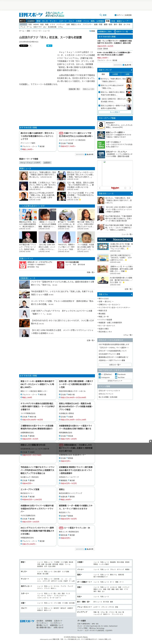The image size is (152, 644).
Task: Click 山田涼介 keyword tag
Action: pos(47,162)
